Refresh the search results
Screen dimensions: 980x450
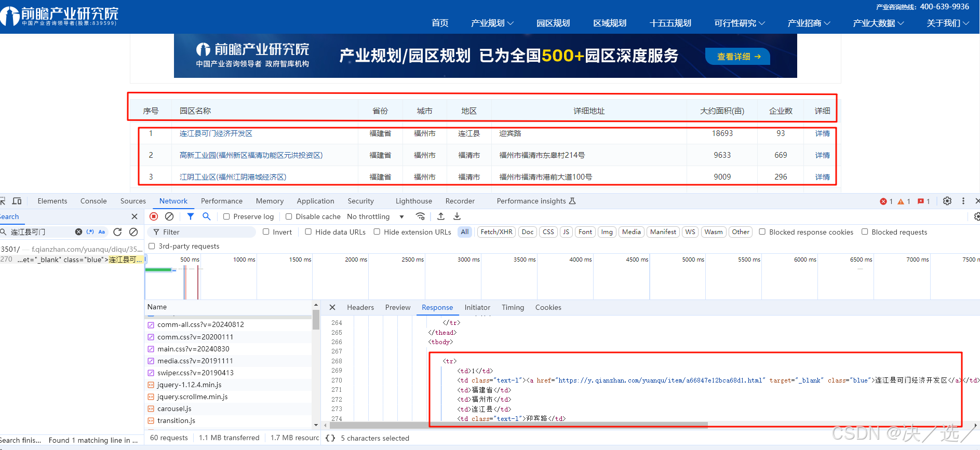point(117,232)
